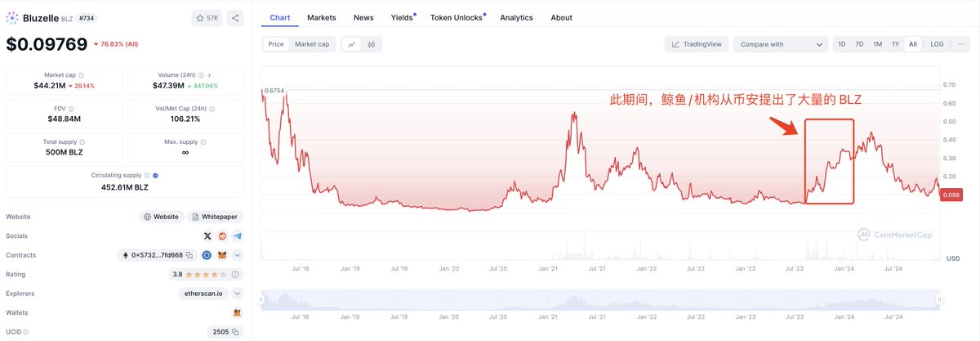The width and height of the screenshot is (980, 341).
Task: Set chart range to 1D
Action: [x=841, y=44]
